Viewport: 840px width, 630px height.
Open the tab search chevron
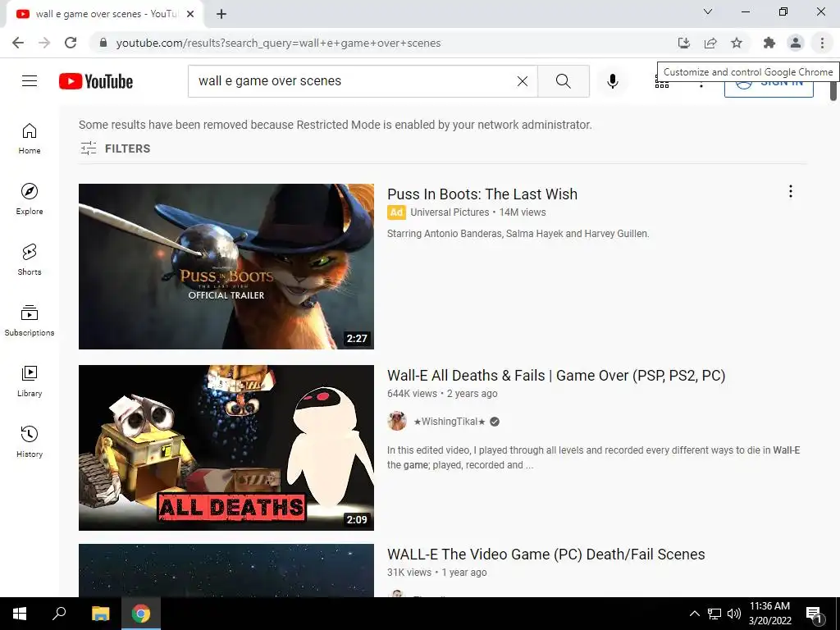click(708, 11)
